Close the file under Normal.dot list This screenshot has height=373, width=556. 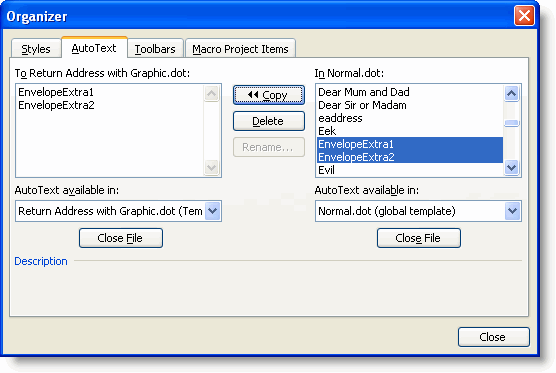click(419, 238)
